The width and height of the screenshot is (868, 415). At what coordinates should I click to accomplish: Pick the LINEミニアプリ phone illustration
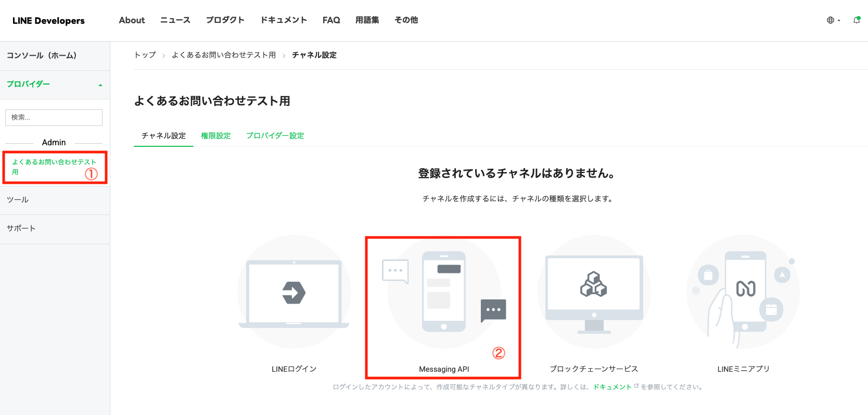743,292
